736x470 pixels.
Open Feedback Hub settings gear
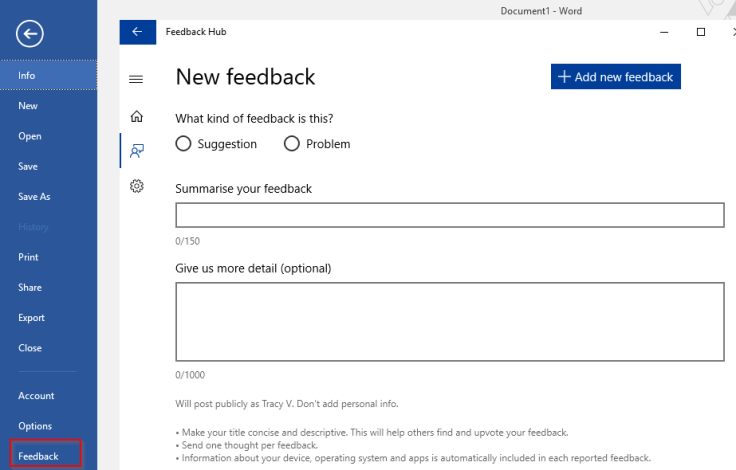pos(137,186)
